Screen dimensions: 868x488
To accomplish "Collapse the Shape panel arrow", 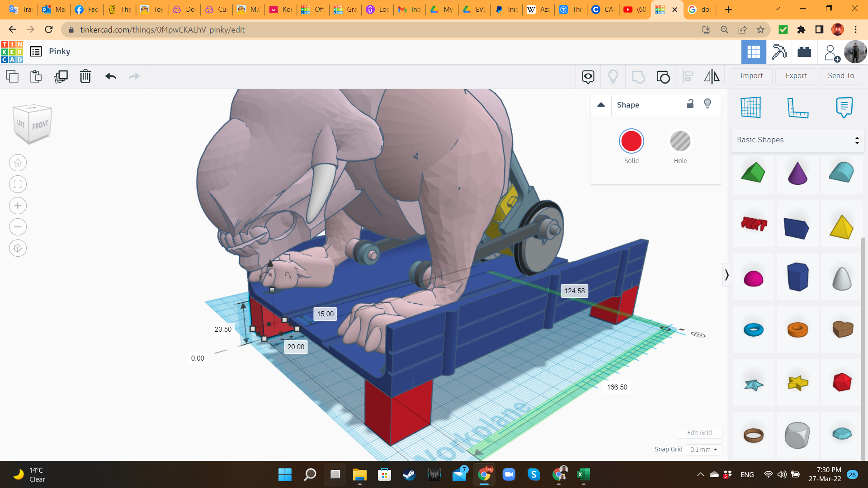I will tap(601, 105).
